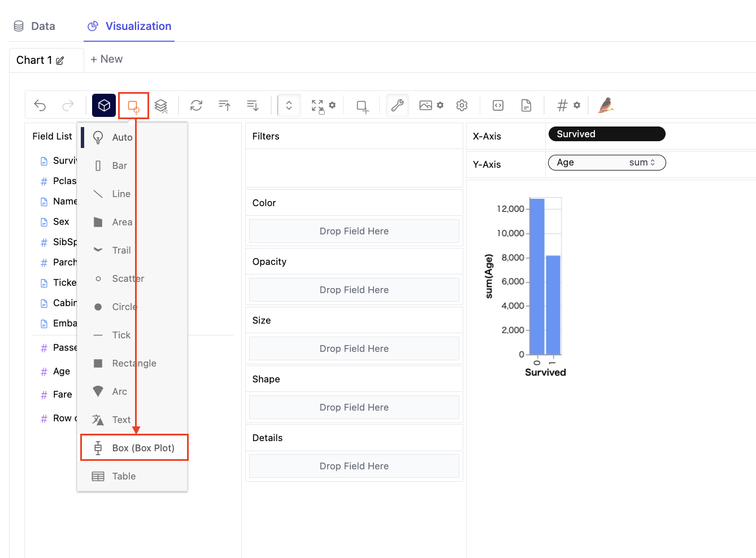Choose Table mark type
This screenshot has width=756, height=558.
[x=132, y=476]
